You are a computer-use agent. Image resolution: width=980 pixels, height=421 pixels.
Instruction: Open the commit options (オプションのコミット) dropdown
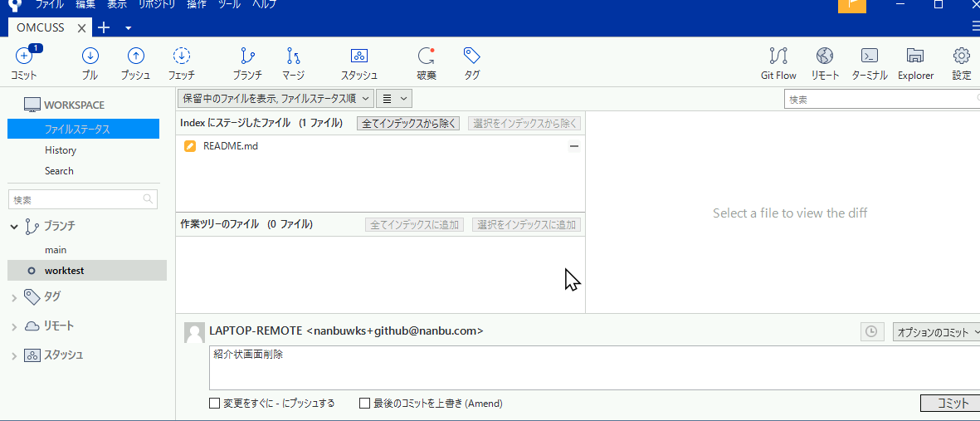tap(936, 332)
